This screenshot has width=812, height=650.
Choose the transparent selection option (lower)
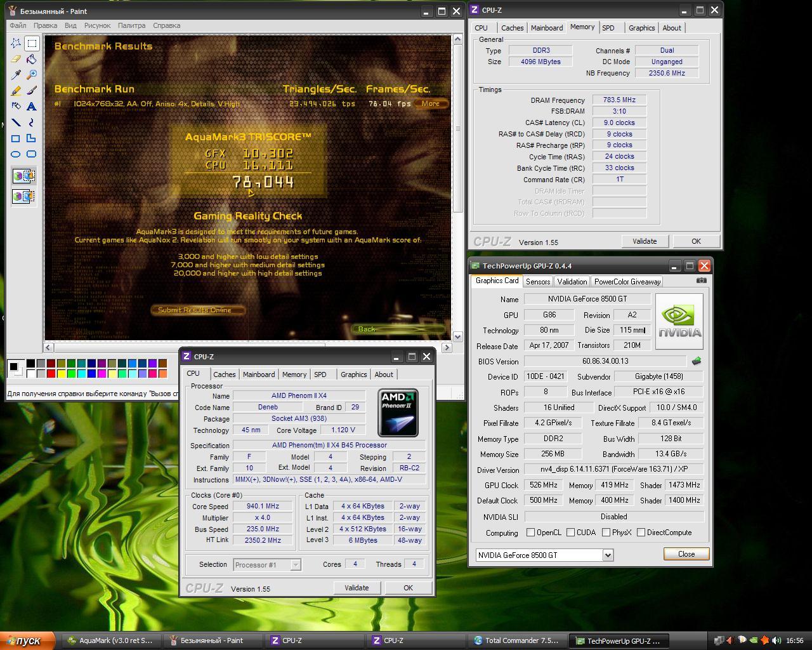coord(24,196)
